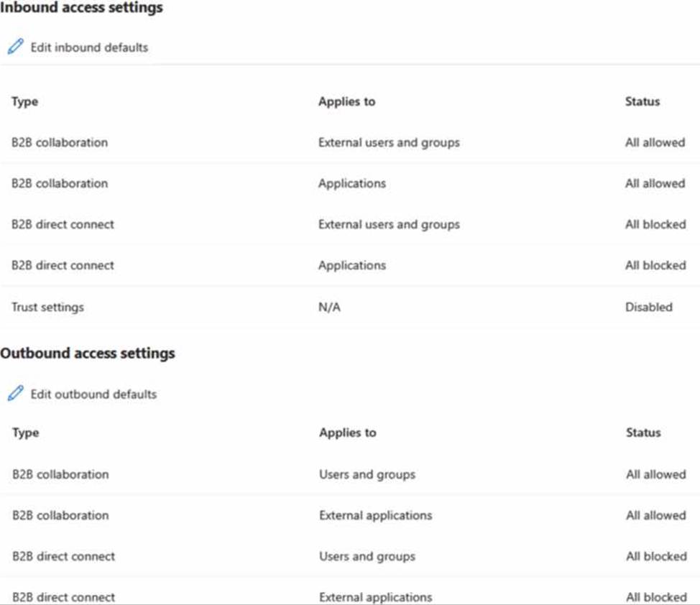Select inbound B2B collaboration External users row

point(60,142)
